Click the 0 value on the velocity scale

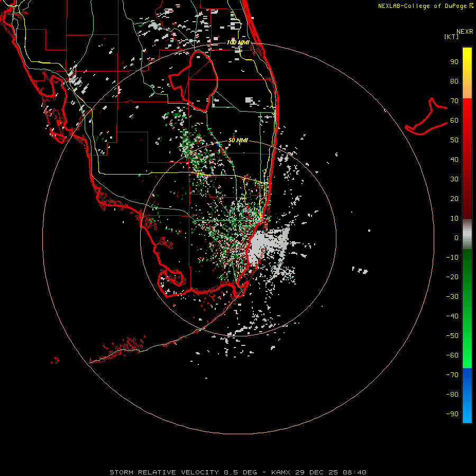(x=456, y=238)
